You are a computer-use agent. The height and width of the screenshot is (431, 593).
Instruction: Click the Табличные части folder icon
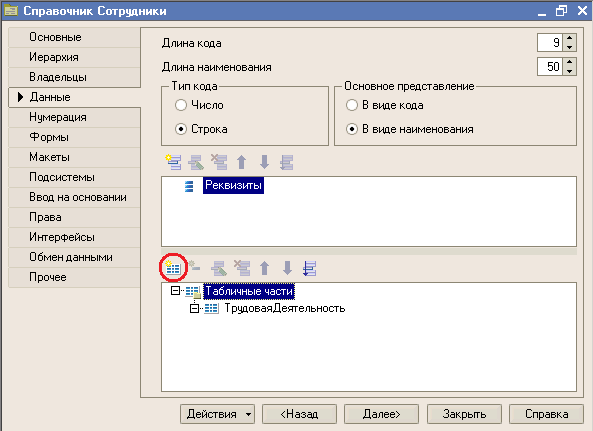pyautogui.click(x=193, y=291)
